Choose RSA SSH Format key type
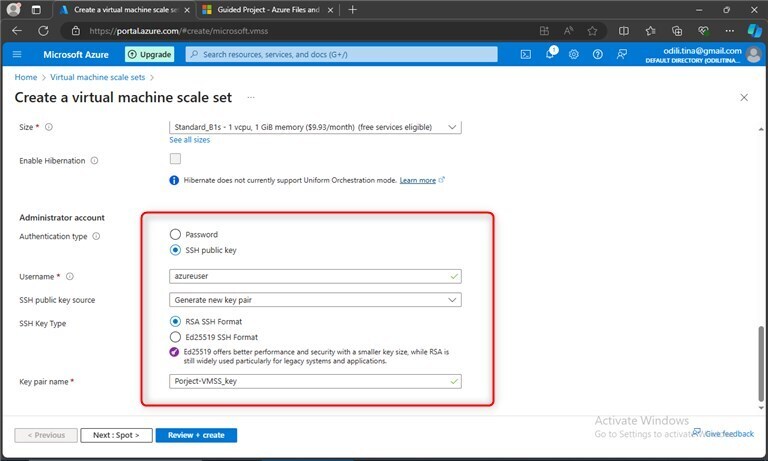Viewport: 768px width, 461px height. (175, 321)
